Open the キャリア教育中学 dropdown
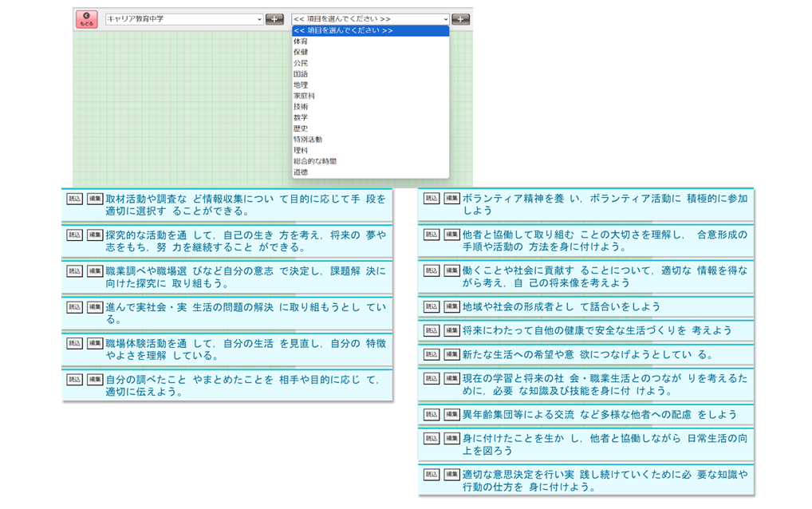This screenshot has height=509, width=812. point(183,18)
